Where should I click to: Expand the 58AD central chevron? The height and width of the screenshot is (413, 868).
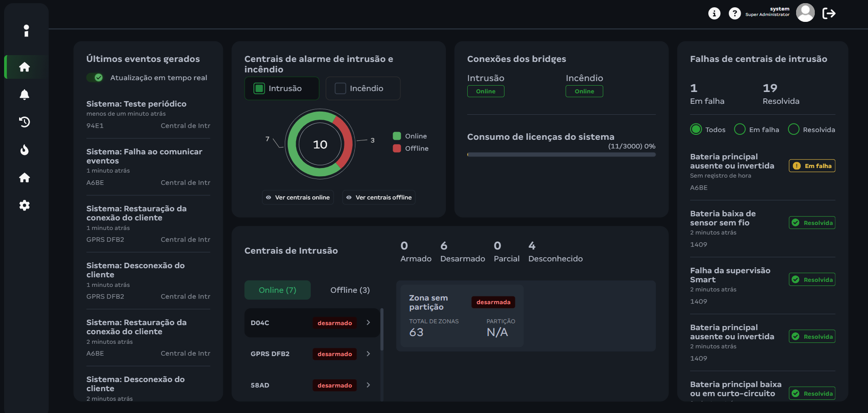pos(368,385)
